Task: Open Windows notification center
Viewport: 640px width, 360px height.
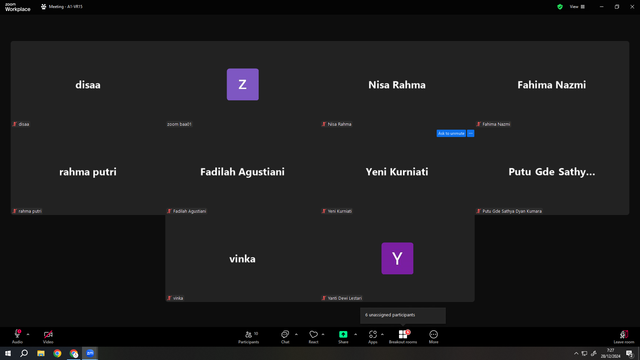Action: pos(630,353)
